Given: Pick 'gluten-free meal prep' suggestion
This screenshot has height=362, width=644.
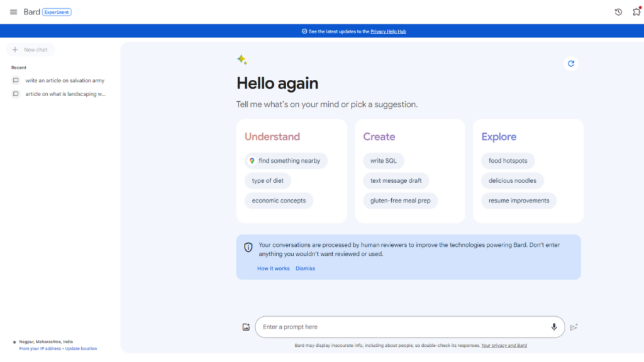Looking at the screenshot, I should point(401,200).
